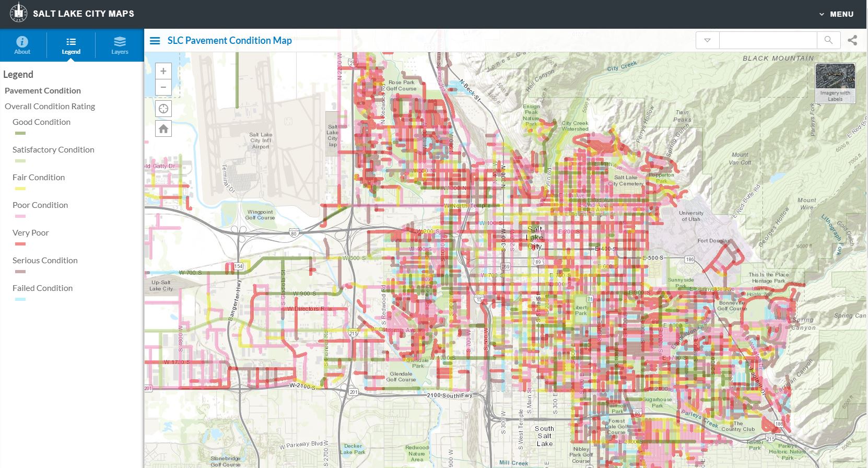Screen dimensions: 868x468
Task: Click the SLC Pavement Condition Map title
Action: [x=229, y=41]
